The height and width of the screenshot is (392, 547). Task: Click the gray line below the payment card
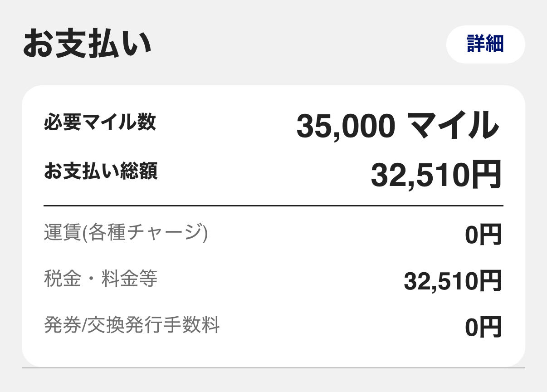(273, 367)
